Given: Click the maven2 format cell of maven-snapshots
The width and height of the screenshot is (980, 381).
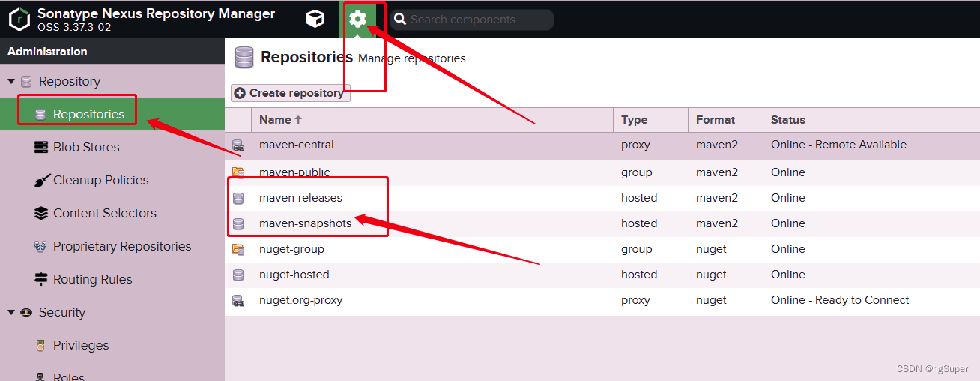Looking at the screenshot, I should [717, 223].
